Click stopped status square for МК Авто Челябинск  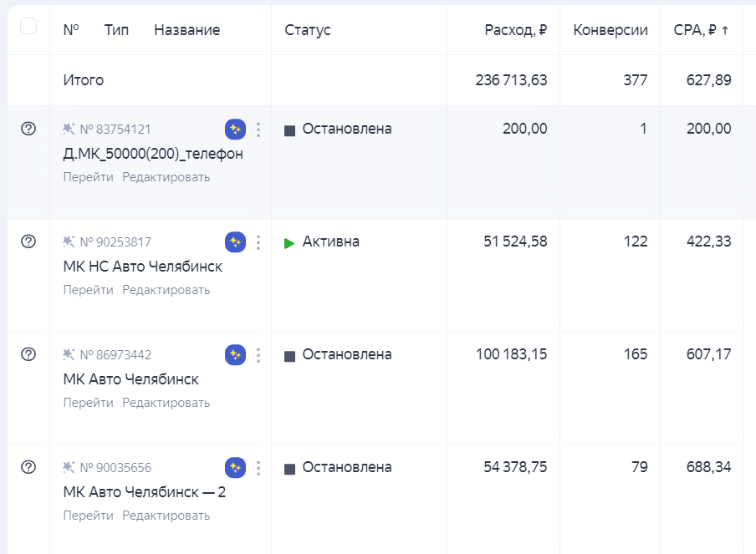(288, 354)
